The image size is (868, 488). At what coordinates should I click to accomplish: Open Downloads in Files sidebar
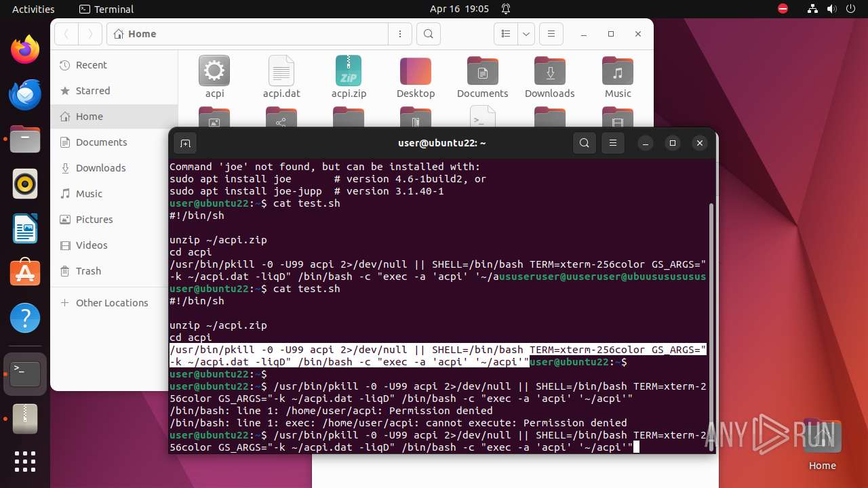pyautogui.click(x=114, y=168)
